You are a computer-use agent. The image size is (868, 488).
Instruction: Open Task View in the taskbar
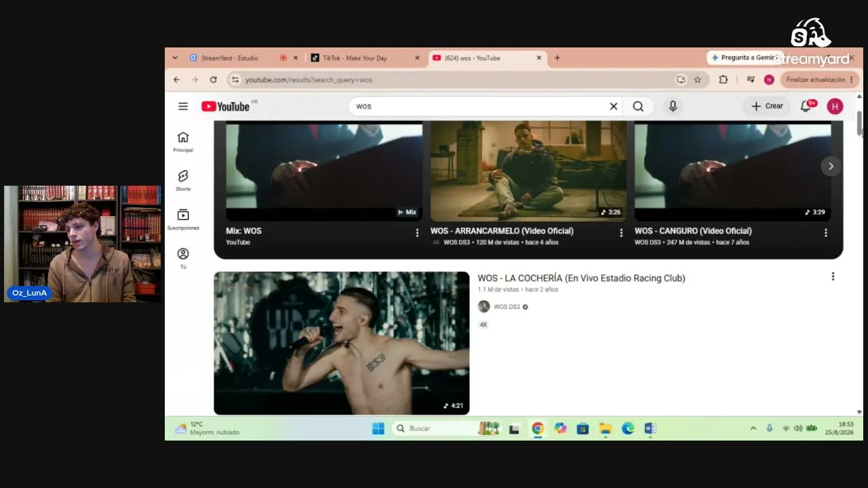514,428
